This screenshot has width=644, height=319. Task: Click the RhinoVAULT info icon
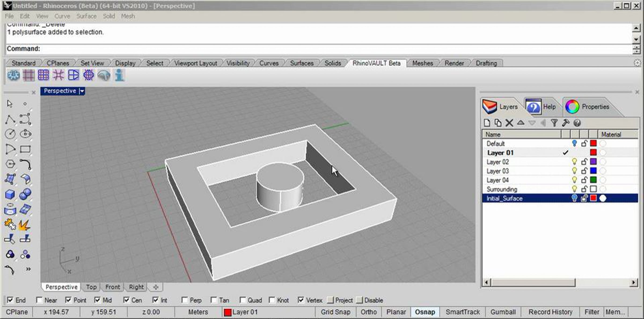[119, 75]
